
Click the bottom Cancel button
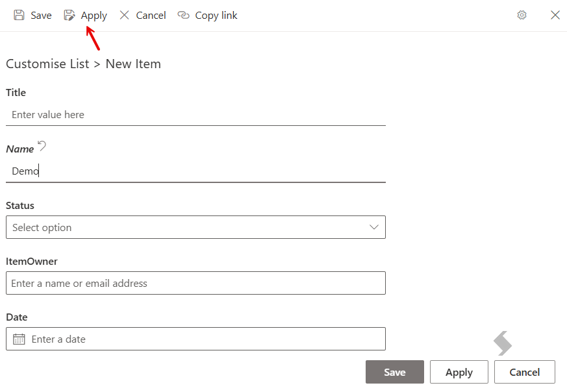(x=524, y=372)
